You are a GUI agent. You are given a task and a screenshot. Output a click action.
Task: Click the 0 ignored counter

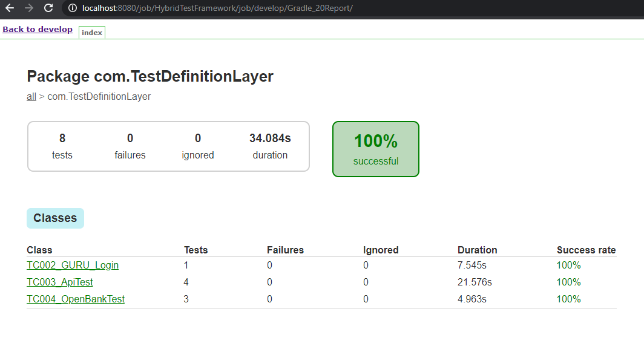click(198, 146)
